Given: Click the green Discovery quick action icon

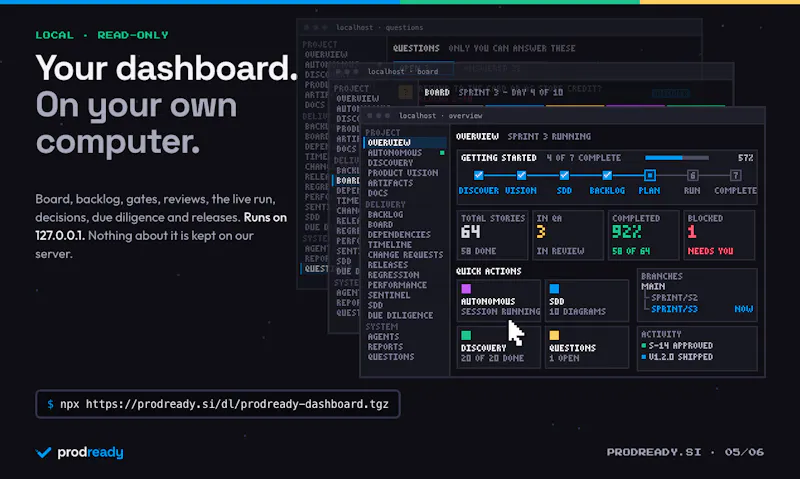Looking at the screenshot, I should [x=466, y=335].
